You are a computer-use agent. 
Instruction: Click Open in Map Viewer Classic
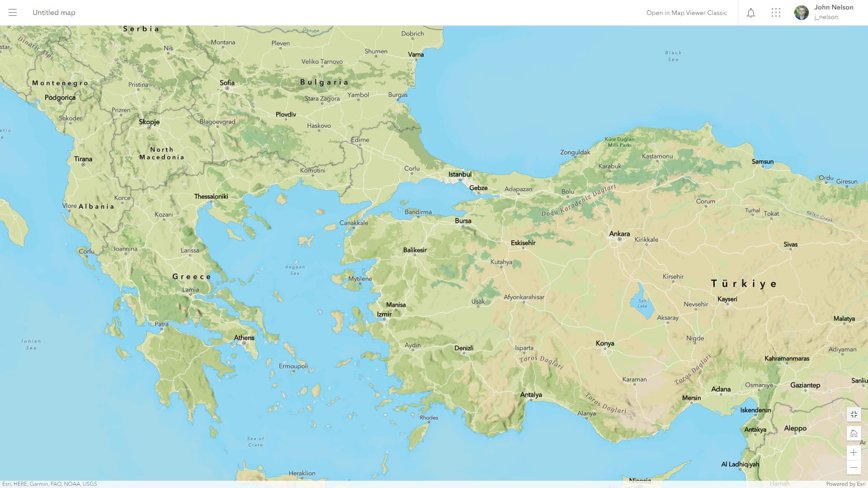(x=686, y=13)
